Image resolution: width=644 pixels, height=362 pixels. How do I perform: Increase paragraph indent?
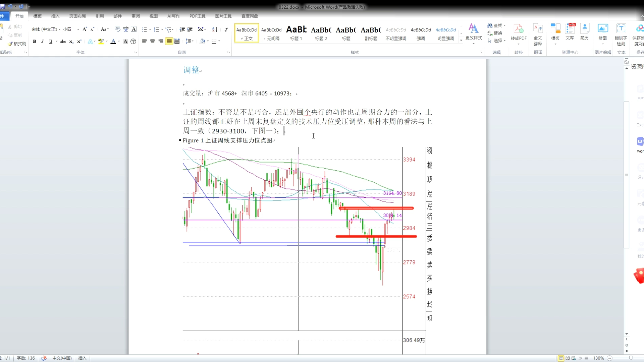coord(190,29)
